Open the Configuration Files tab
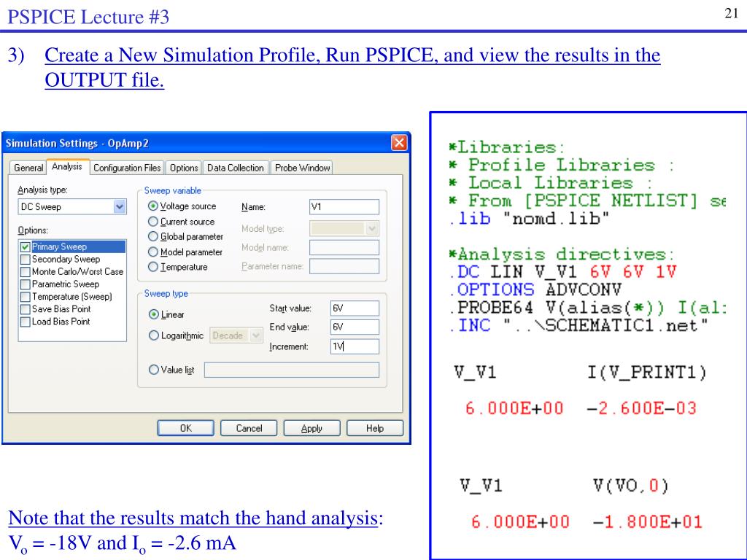The image size is (747, 560). (x=127, y=168)
